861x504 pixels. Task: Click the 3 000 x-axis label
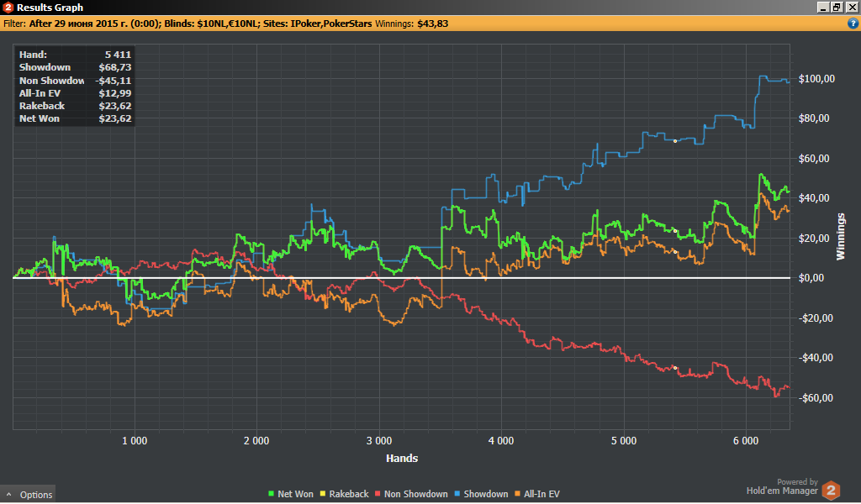tap(379, 441)
